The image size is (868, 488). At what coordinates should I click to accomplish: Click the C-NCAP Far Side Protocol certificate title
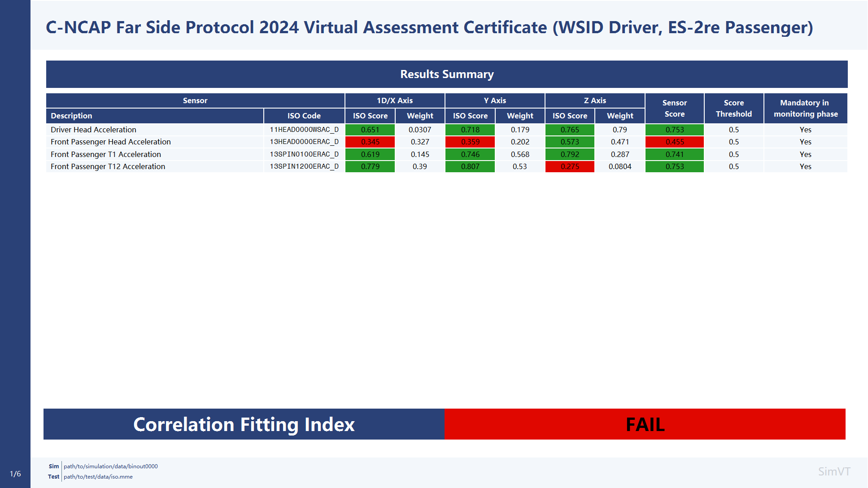pos(429,27)
